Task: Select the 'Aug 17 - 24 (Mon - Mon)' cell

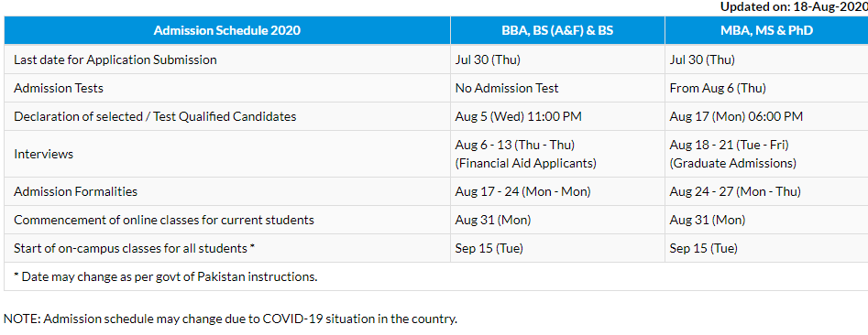Action: click(557, 192)
